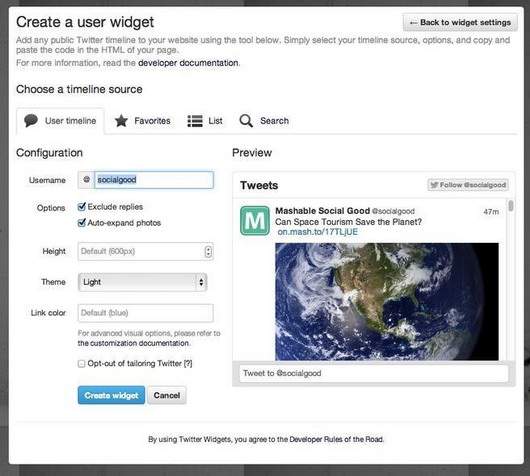Open the Theme dropdown set to Light
The height and width of the screenshot is (476, 530).
tap(143, 282)
